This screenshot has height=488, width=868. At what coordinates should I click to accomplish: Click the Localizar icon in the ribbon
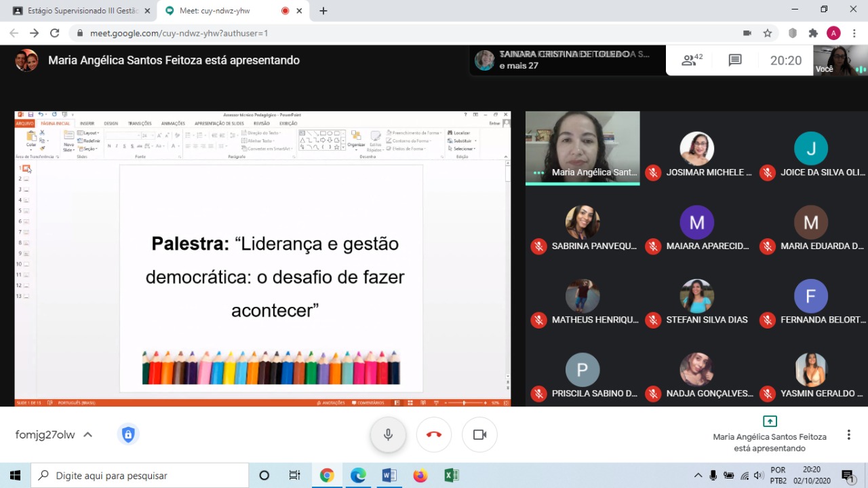450,133
